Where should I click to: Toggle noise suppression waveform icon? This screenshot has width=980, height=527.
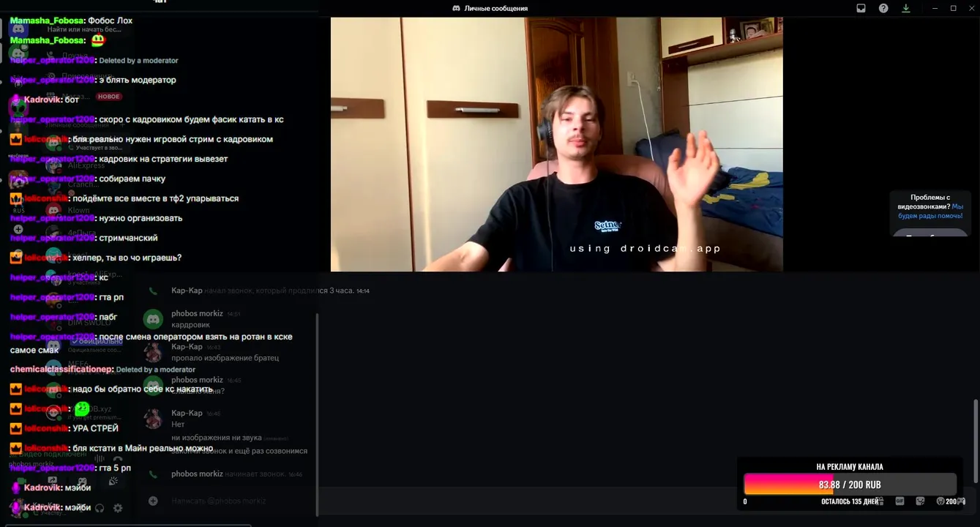tap(99, 460)
